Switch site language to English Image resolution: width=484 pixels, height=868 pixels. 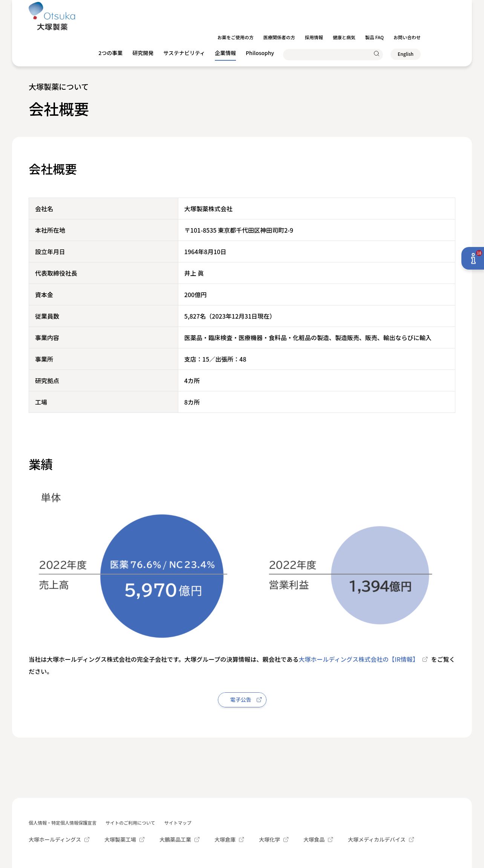[406, 54]
